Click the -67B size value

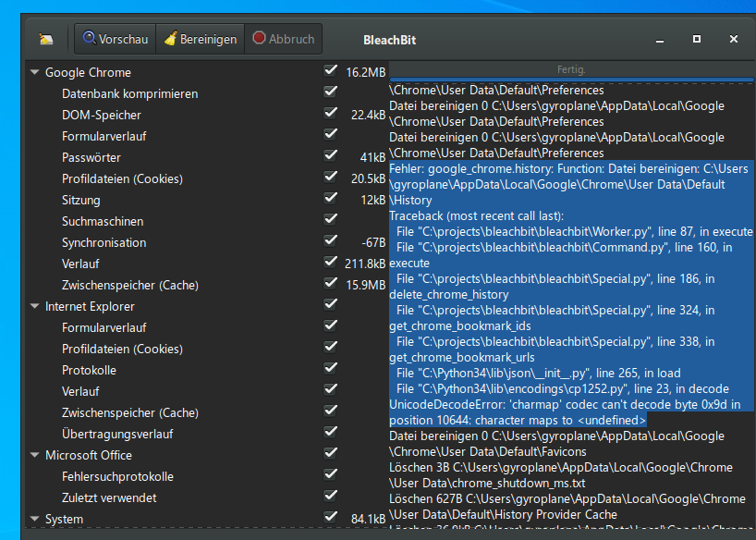(373, 243)
